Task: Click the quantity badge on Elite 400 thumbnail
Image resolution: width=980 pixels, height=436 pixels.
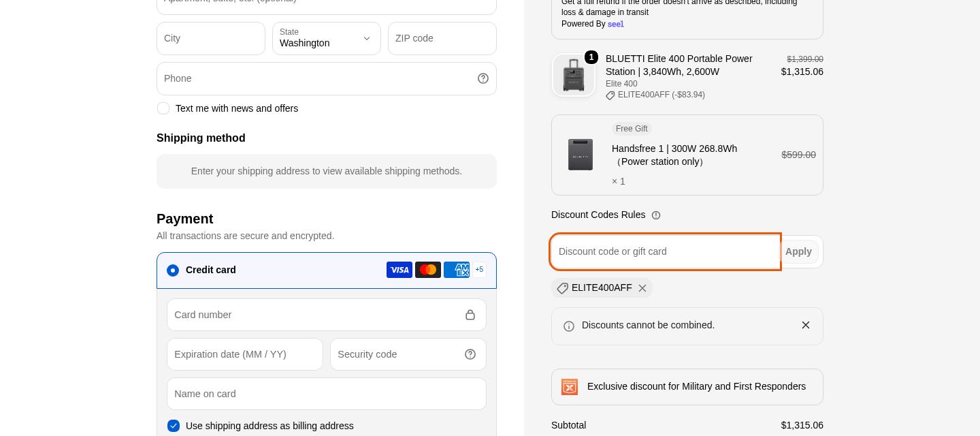Action: 591,57
